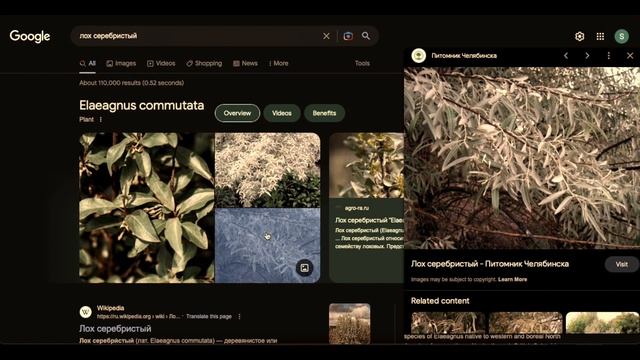Click Translate this page link
Screen dimensions: 640x360
click(x=209, y=316)
